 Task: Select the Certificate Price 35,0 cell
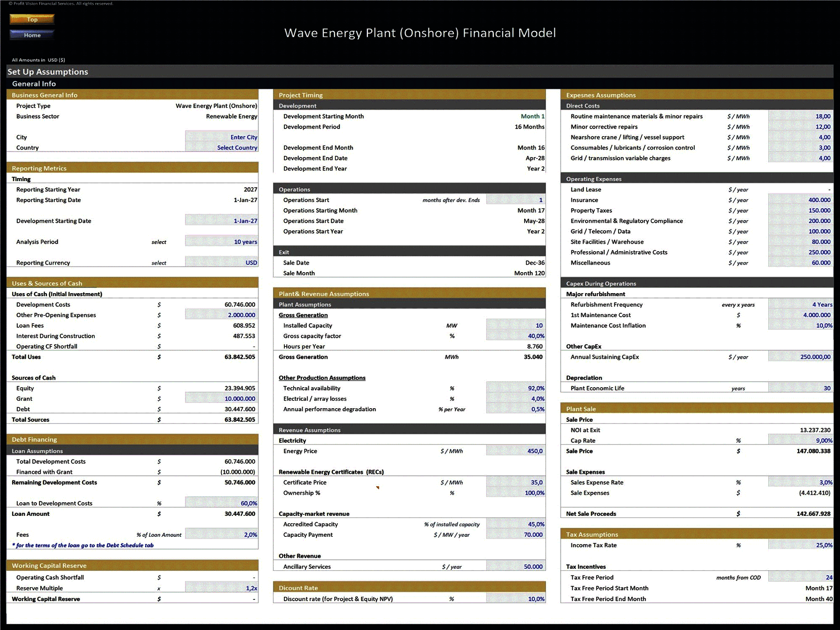516,483
